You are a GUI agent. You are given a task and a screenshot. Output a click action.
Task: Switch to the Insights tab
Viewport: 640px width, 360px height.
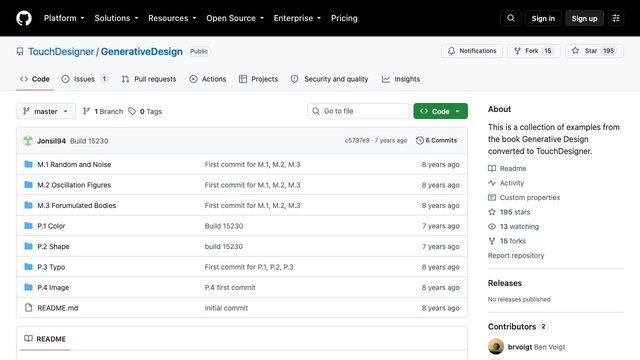coord(401,79)
